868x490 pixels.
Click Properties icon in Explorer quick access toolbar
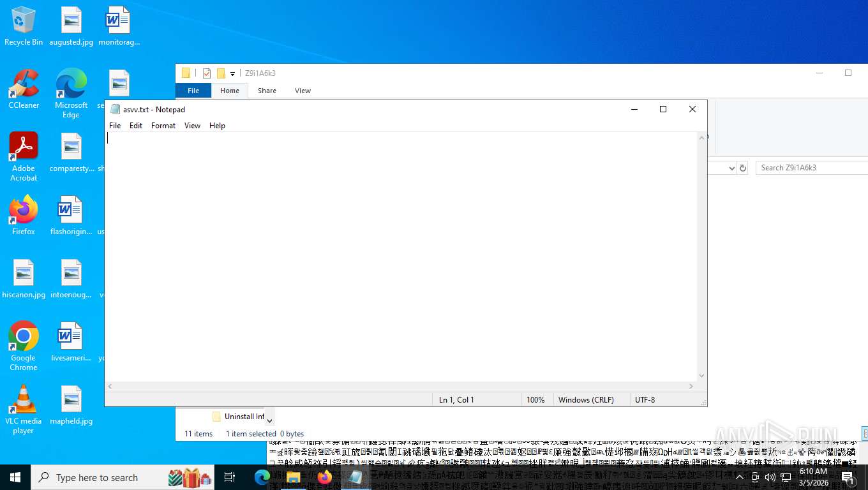pos(207,73)
